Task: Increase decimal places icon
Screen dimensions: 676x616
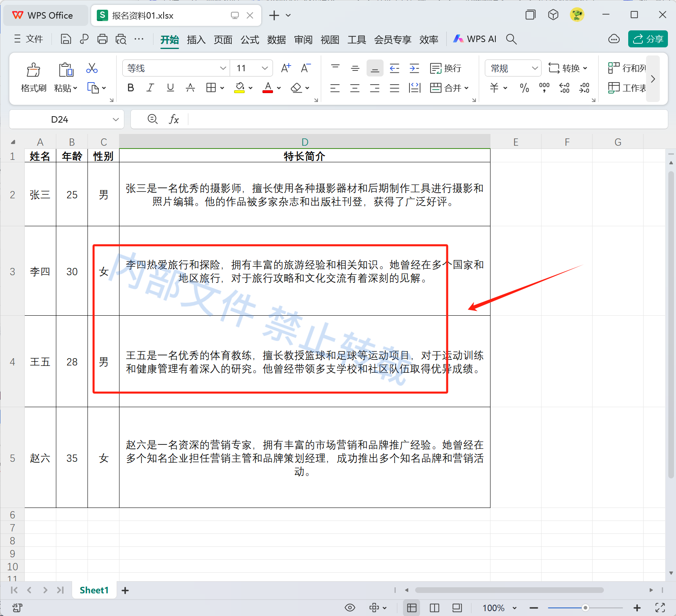Action: coord(564,87)
